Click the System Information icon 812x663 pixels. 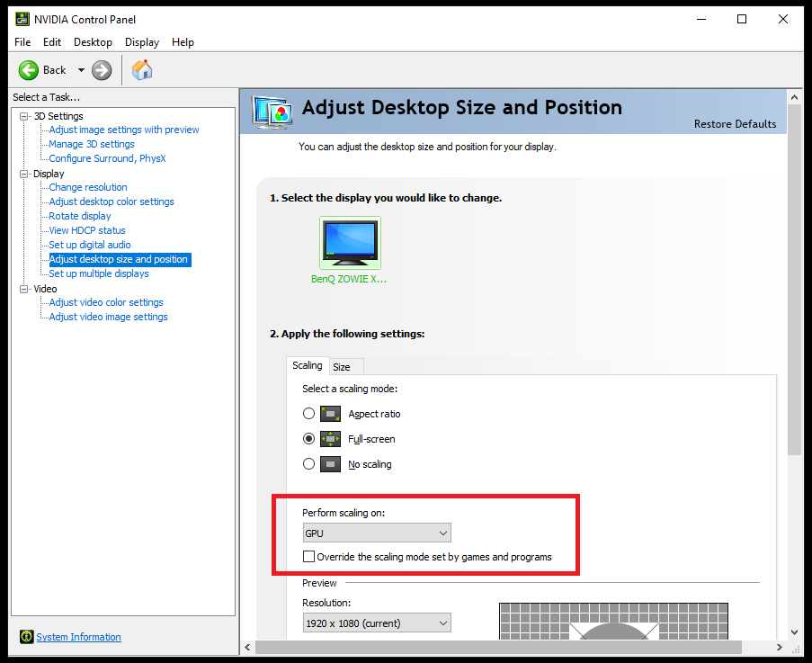[x=27, y=637]
